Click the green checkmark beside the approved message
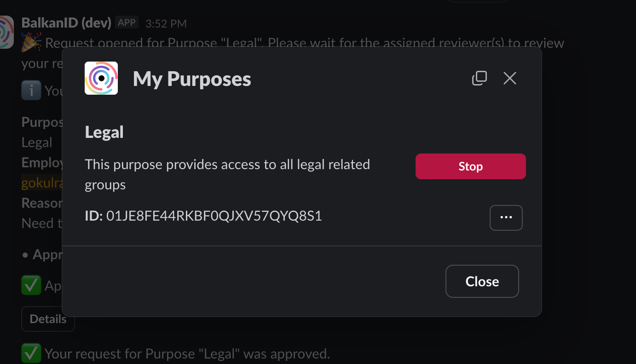This screenshot has height=364, width=636. click(31, 353)
